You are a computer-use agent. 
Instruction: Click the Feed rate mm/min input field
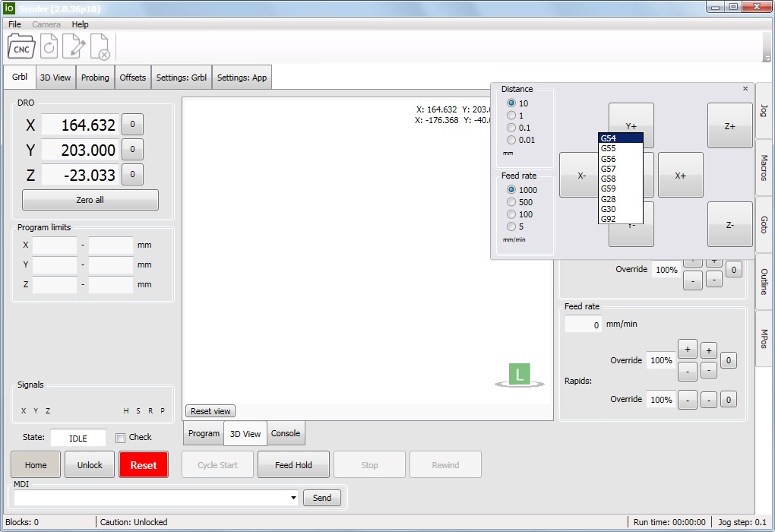(x=583, y=325)
